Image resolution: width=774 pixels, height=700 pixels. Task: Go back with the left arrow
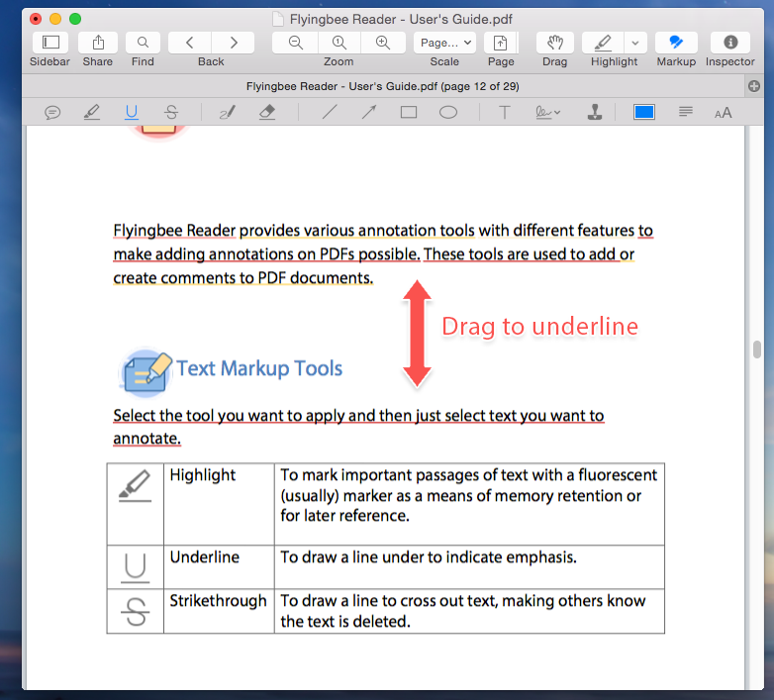(x=190, y=43)
